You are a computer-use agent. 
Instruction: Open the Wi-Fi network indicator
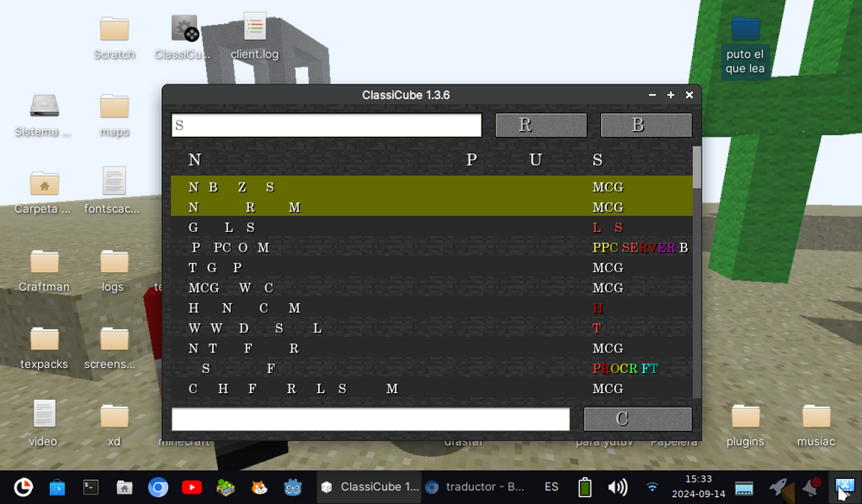point(652,488)
